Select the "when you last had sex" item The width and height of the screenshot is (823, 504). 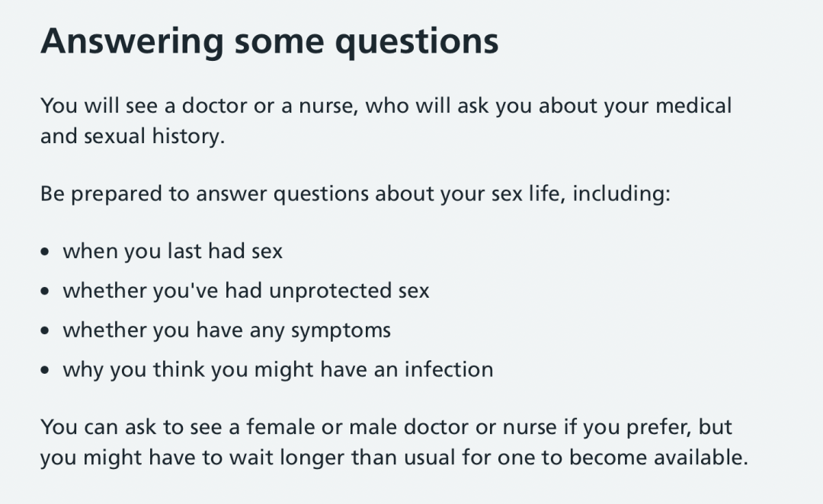pyautogui.click(x=172, y=251)
